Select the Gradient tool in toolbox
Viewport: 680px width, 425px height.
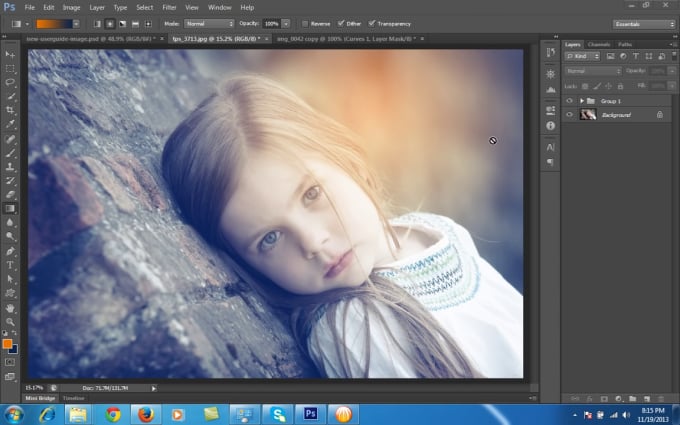(x=10, y=209)
